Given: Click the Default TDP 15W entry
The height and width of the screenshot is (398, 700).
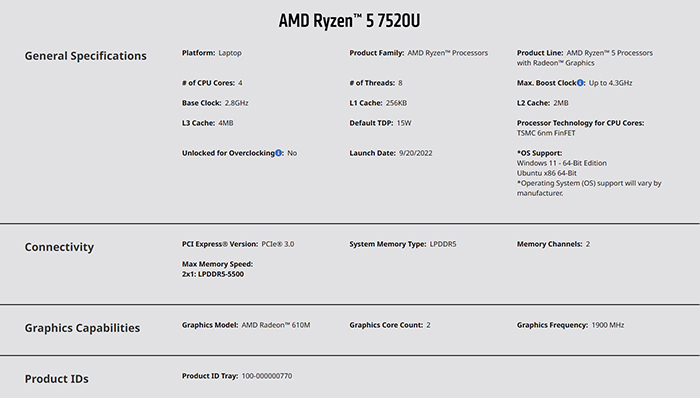Looking at the screenshot, I should tap(380, 123).
